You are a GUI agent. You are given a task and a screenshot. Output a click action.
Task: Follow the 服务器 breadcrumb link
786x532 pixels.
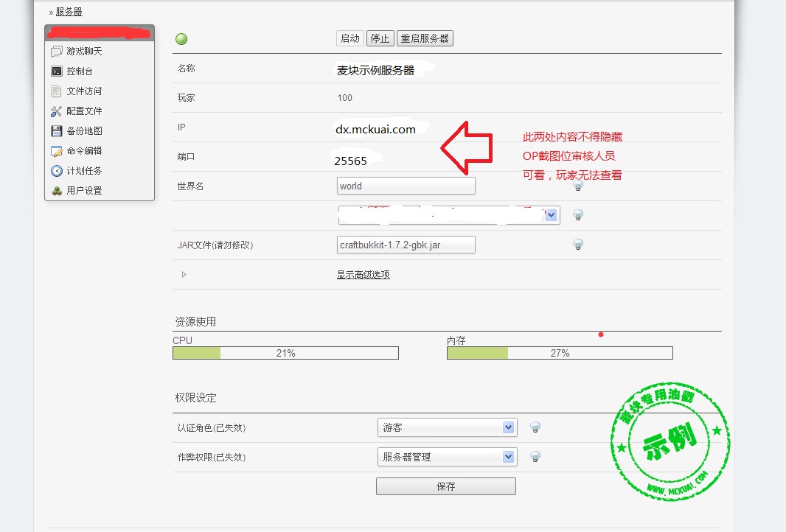click(x=69, y=12)
